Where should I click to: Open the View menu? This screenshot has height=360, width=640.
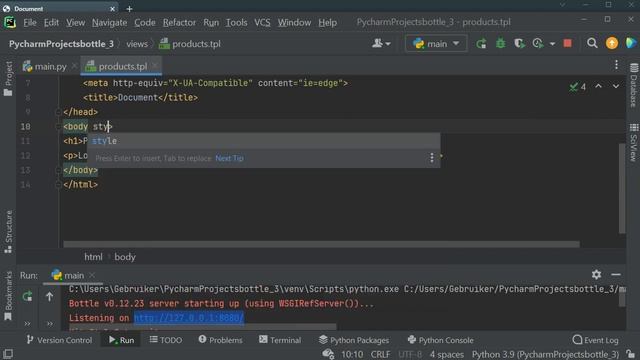click(x=76, y=22)
